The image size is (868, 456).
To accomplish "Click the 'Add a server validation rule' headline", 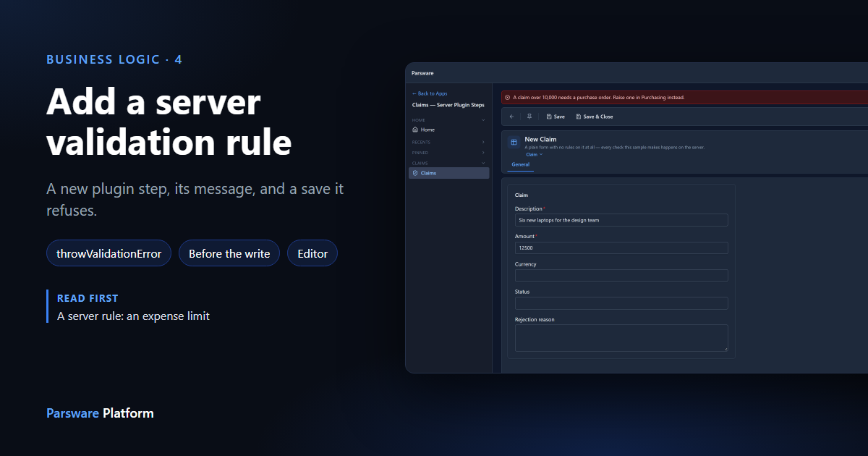I will (169, 122).
